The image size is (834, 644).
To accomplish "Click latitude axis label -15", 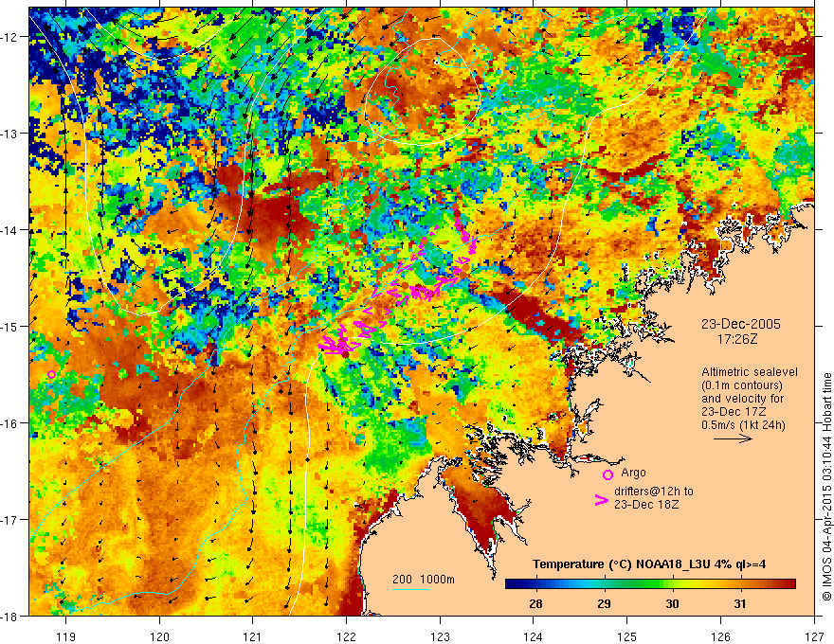I will pyautogui.click(x=10, y=326).
